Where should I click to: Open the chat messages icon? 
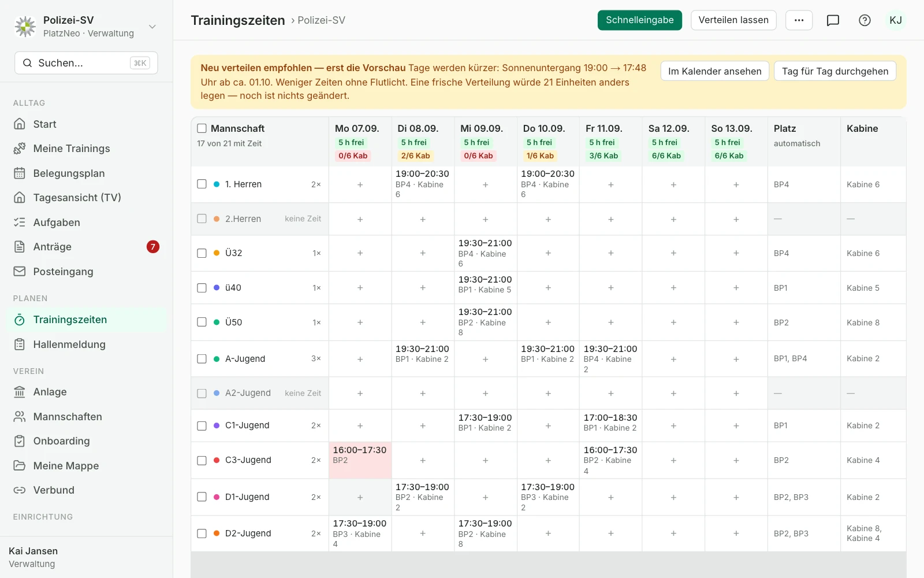coord(833,20)
